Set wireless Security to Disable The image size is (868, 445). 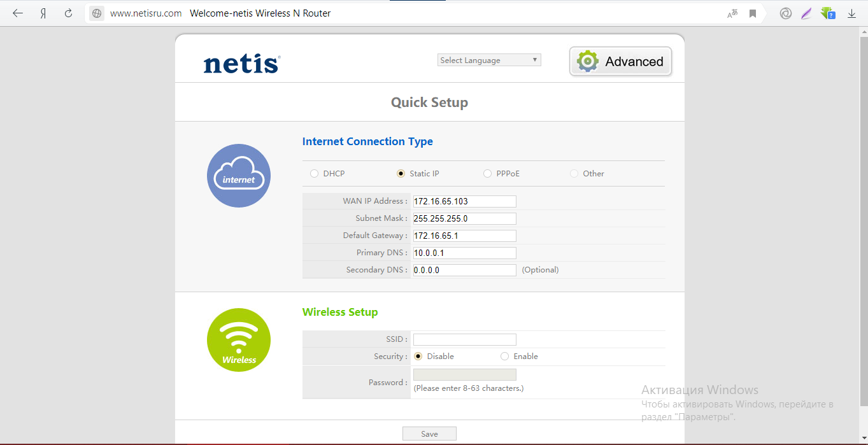pyautogui.click(x=418, y=357)
